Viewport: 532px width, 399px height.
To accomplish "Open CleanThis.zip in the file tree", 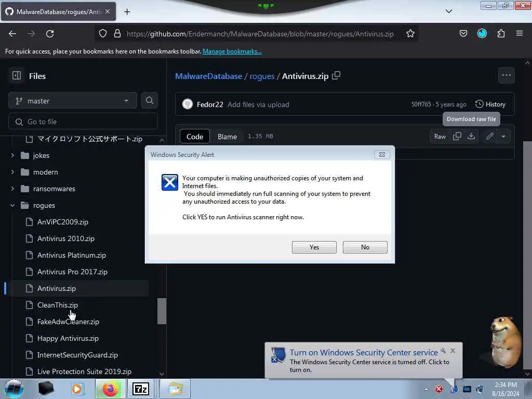I will coord(57,305).
